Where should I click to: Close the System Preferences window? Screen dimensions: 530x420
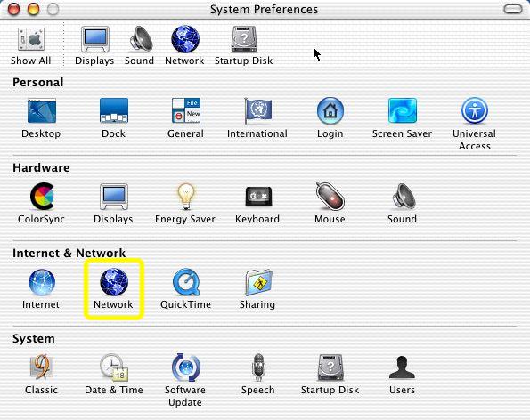[14, 9]
